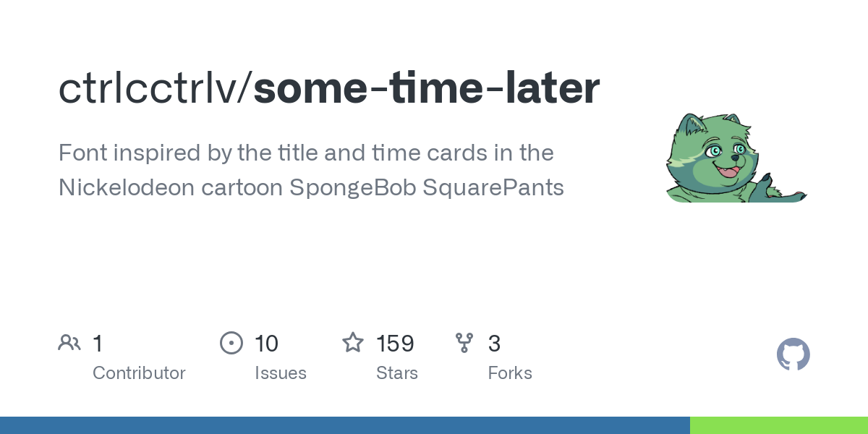Click the fork branch icon
The width and height of the screenshot is (868, 434).
click(x=465, y=343)
